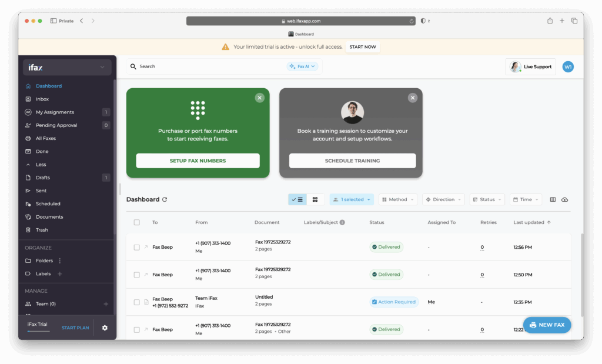Expand the Status filter dropdown
This screenshot has height=364, width=602.
pos(487,200)
